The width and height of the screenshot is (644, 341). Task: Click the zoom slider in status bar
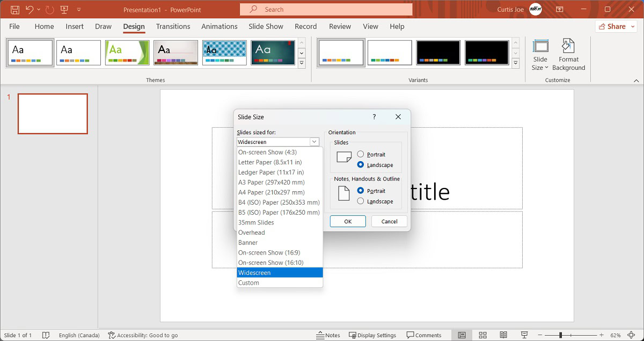point(561,335)
